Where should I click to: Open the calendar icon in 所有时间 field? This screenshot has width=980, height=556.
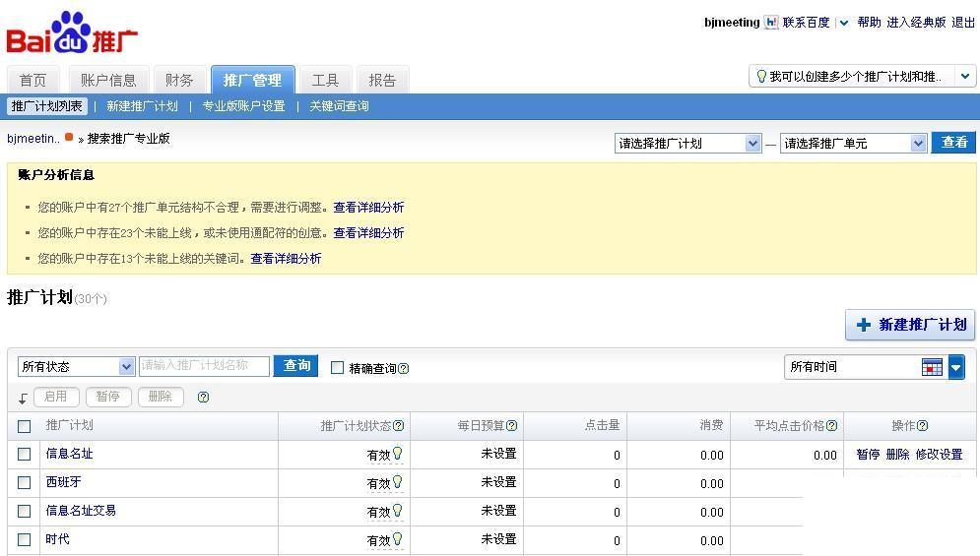pos(932,367)
